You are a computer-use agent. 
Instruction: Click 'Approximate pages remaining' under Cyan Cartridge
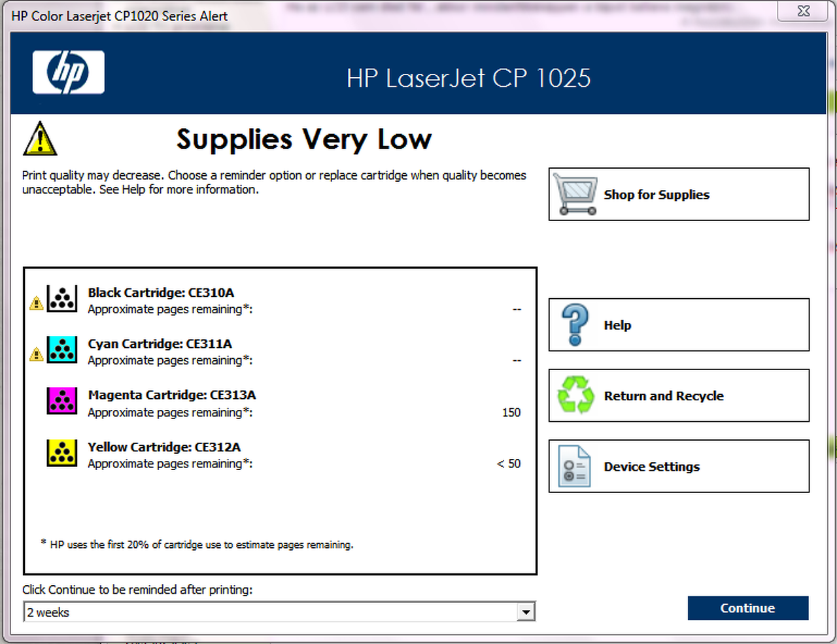pyautogui.click(x=170, y=360)
